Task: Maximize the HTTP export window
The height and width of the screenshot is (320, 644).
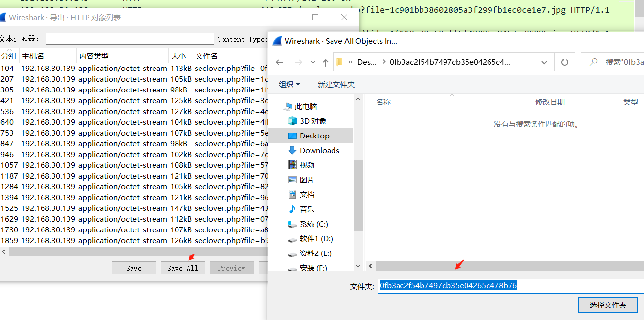Action: pyautogui.click(x=315, y=17)
